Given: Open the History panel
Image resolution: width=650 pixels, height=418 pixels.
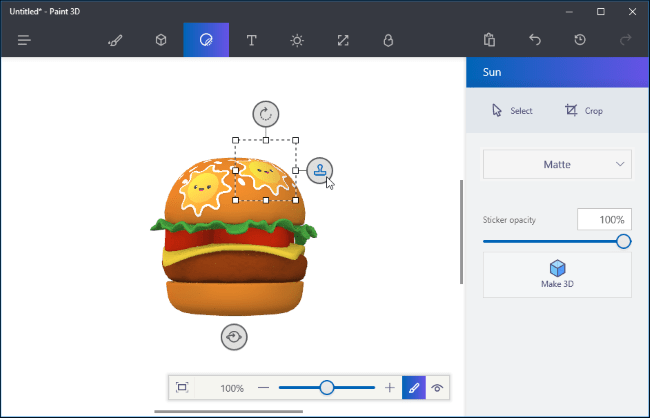Looking at the screenshot, I should (580, 40).
